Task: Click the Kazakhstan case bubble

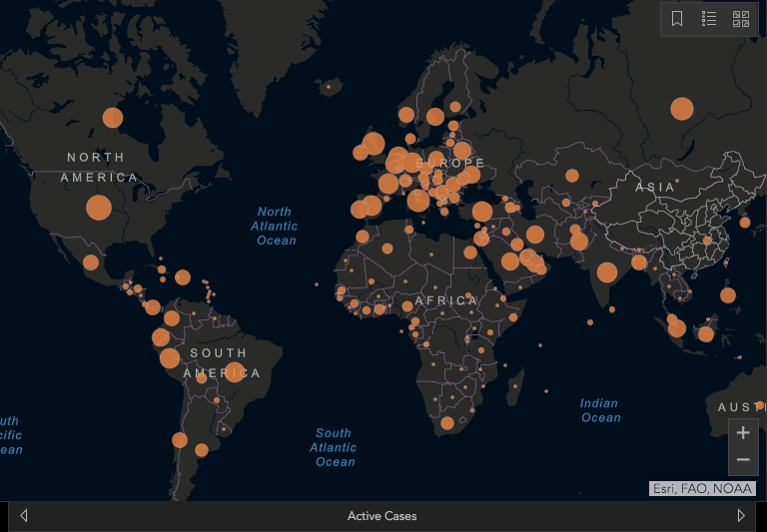Action: (572, 176)
